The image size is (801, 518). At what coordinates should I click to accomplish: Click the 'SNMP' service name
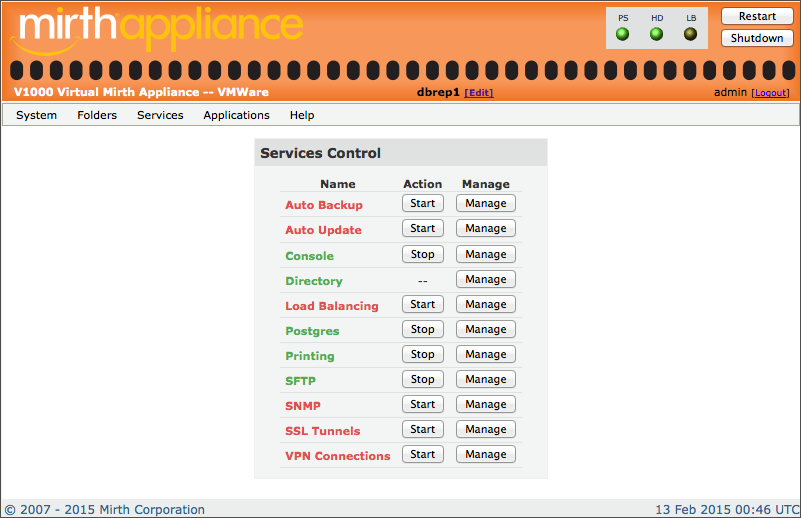303,406
